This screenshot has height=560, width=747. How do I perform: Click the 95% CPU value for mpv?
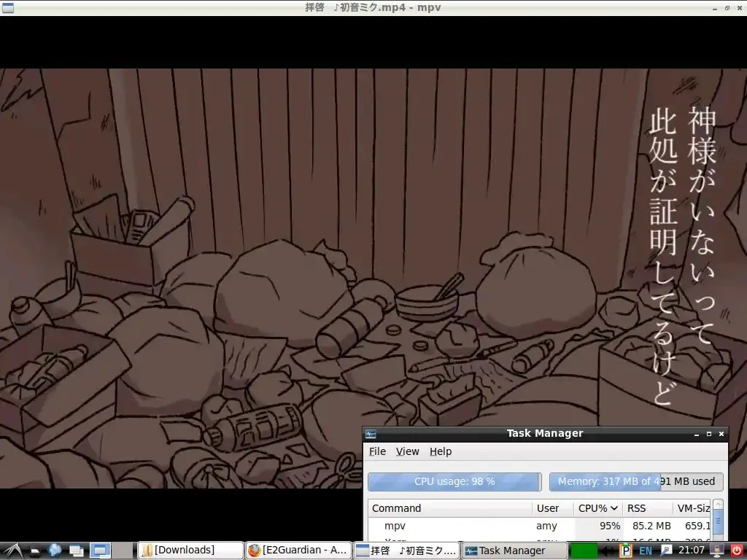(610, 526)
